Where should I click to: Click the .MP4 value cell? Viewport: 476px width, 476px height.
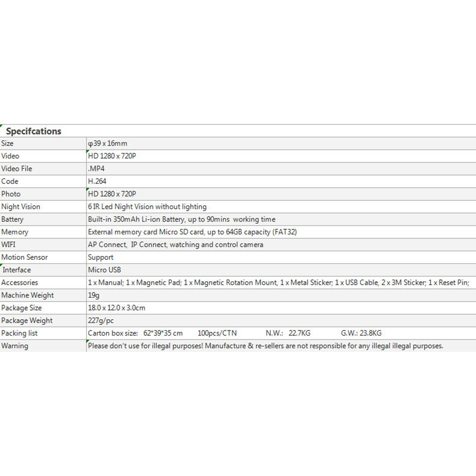pos(96,169)
